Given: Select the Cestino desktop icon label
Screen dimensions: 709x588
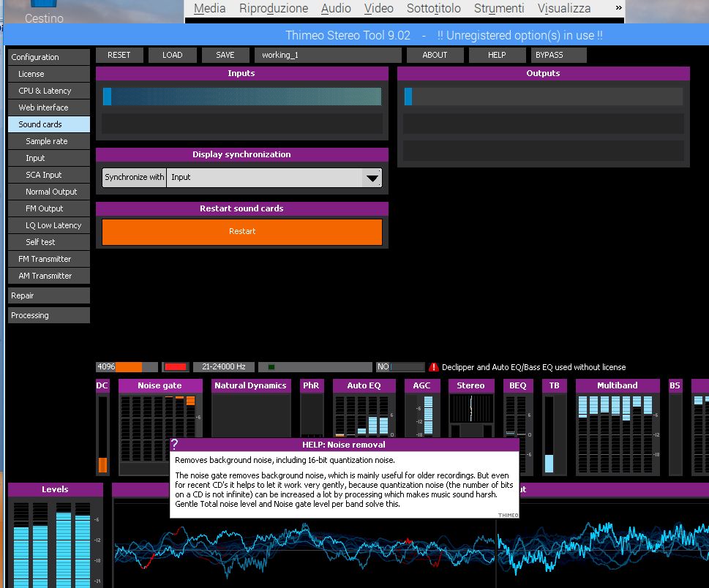Looking at the screenshot, I should (x=44, y=18).
